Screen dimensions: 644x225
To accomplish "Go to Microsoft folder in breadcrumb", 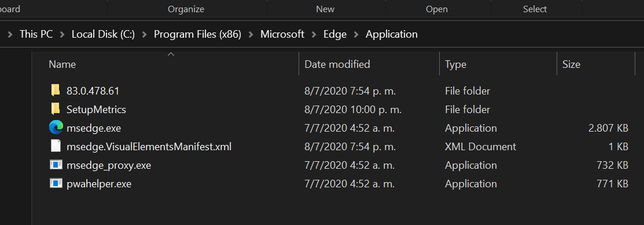I will (x=282, y=34).
